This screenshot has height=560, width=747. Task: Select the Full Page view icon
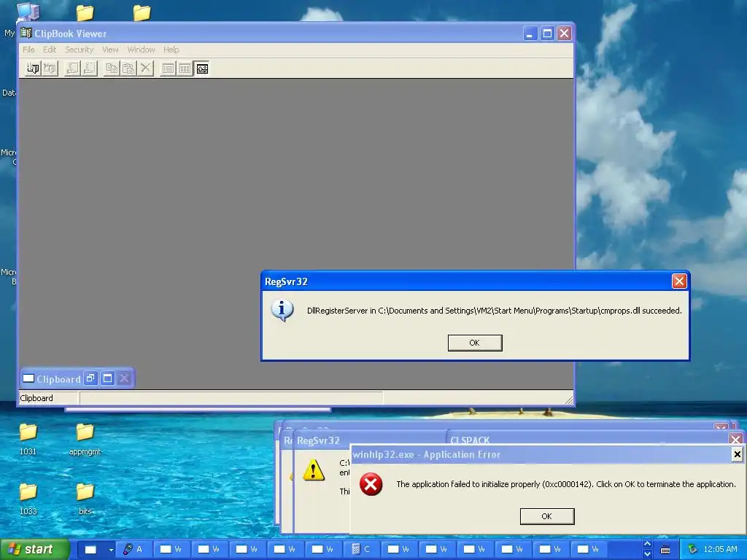click(202, 69)
